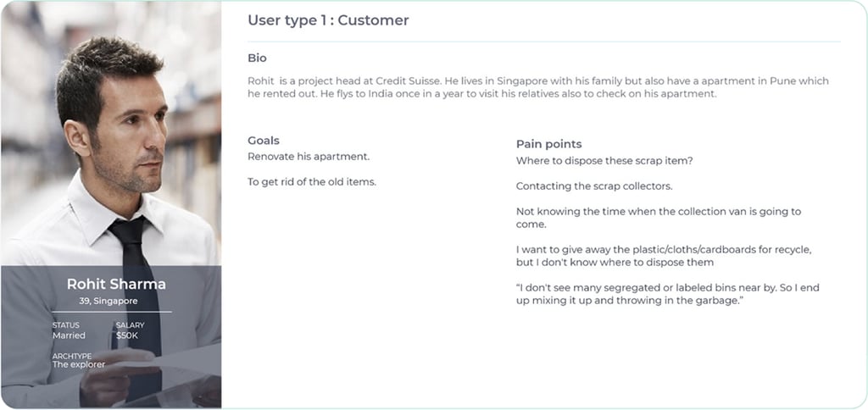Screen dimensions: 868x410
Task: Click the bio paragraph about Credit Suisse
Action: tap(537, 87)
